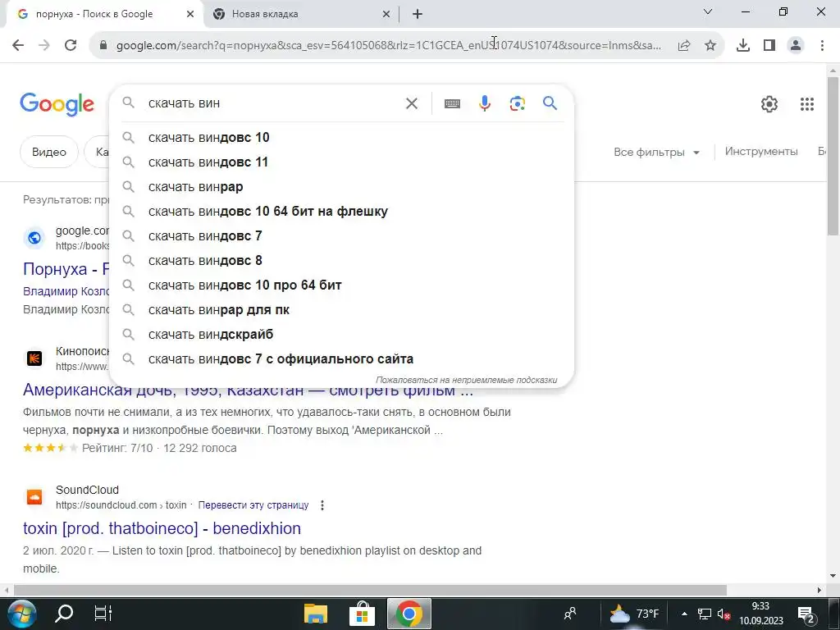The width and height of the screenshot is (840, 630).
Task: Open the share page icon in address bar
Action: [x=684, y=46]
